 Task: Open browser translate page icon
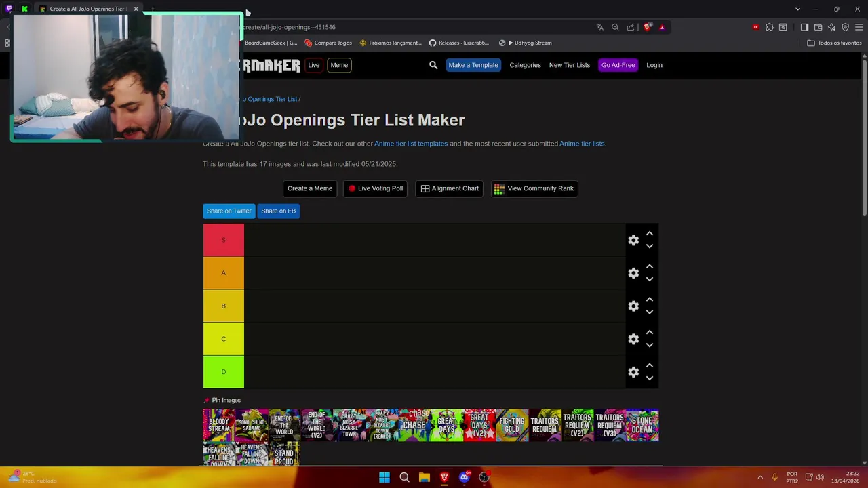click(x=599, y=27)
